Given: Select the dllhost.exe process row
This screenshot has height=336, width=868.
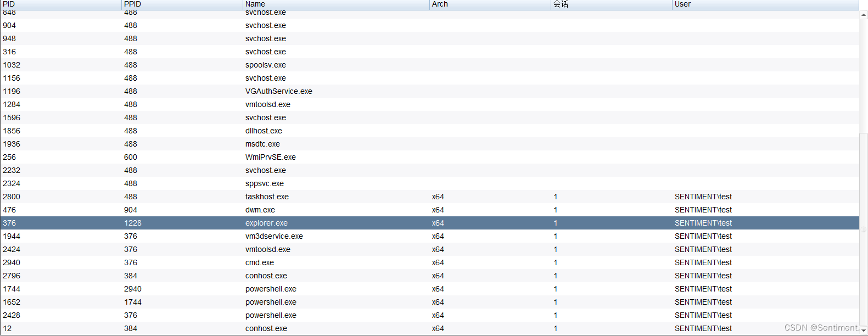Looking at the screenshot, I should (x=429, y=131).
